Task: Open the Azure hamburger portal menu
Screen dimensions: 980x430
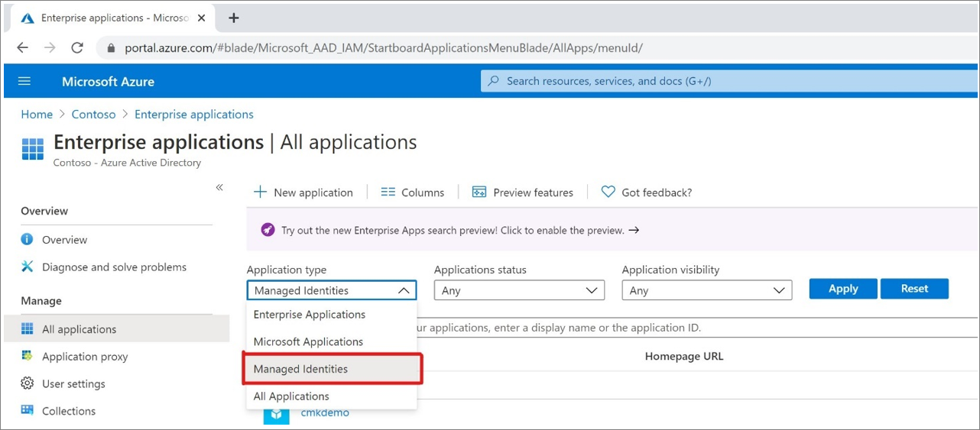Action: tap(24, 81)
